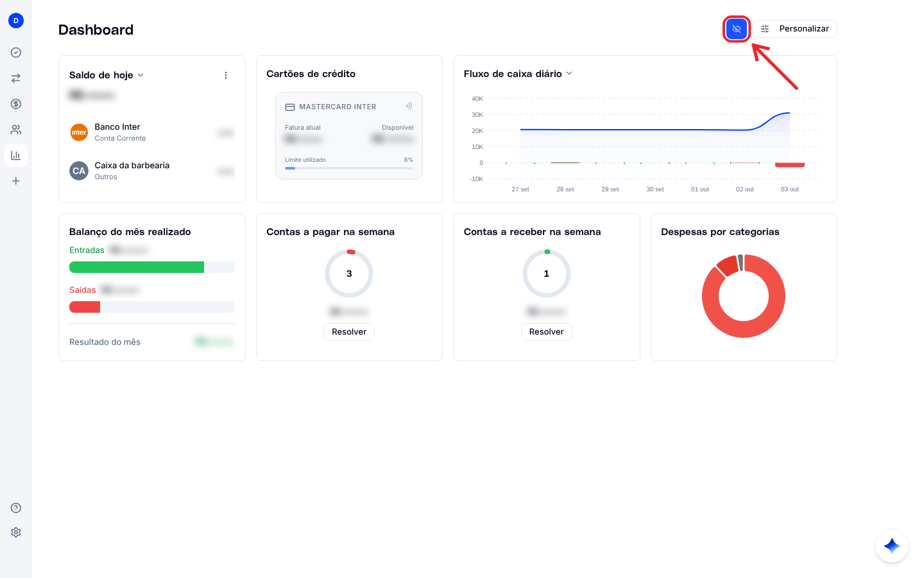Click the "Saídas" label

(83, 290)
